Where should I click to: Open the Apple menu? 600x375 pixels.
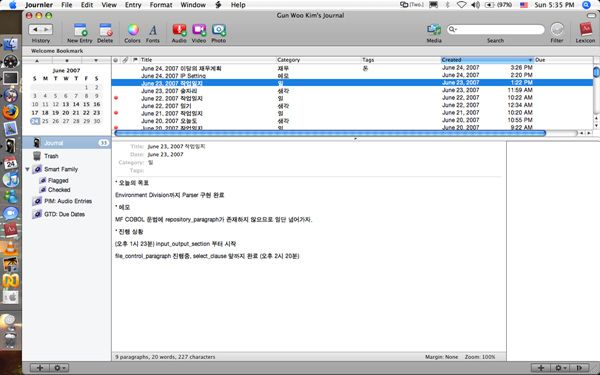click(13, 5)
